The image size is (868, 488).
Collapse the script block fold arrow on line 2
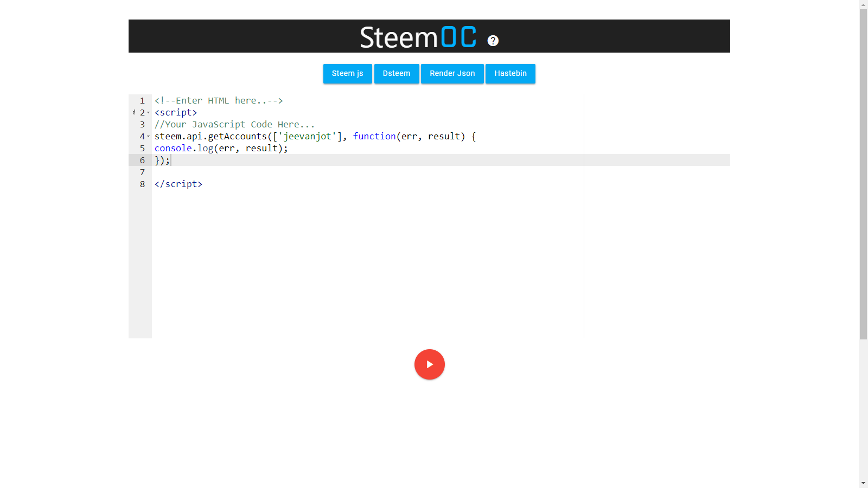pos(149,113)
